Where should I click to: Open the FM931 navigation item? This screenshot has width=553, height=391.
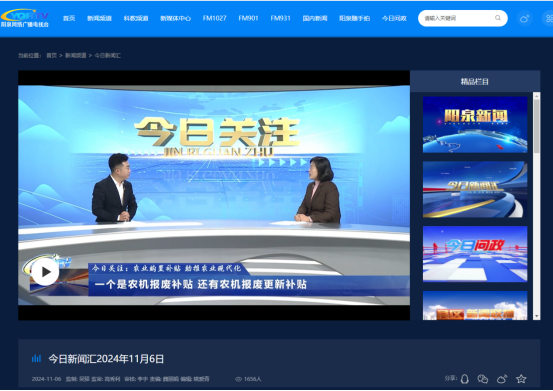point(280,18)
